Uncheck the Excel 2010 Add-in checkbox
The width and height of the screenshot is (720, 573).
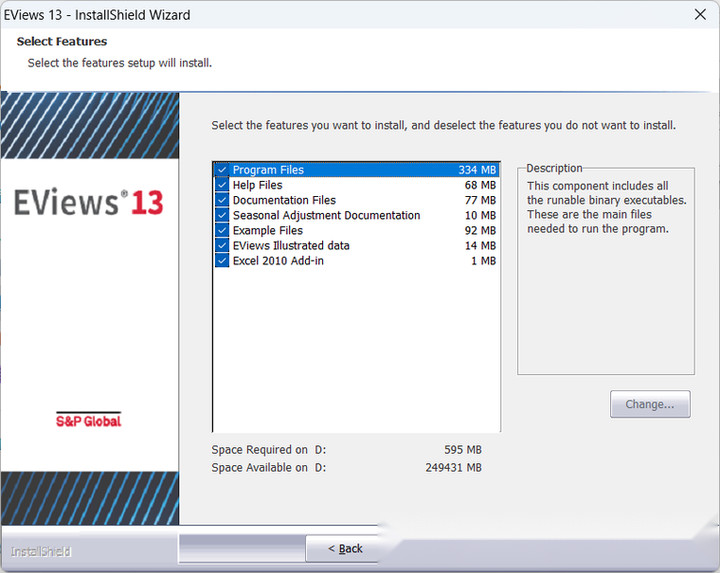tap(222, 260)
